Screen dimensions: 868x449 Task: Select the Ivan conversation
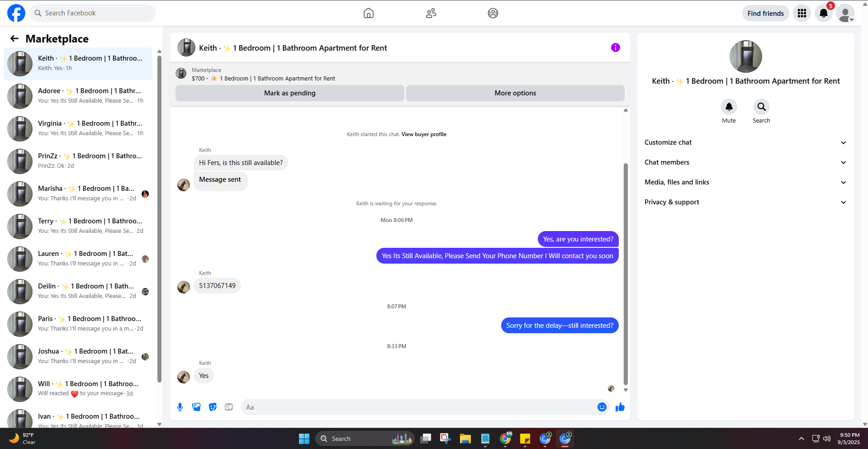pos(78,418)
